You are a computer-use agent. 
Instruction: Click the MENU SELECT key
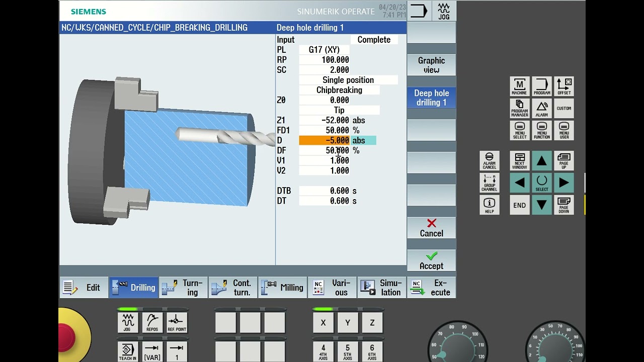[520, 131]
